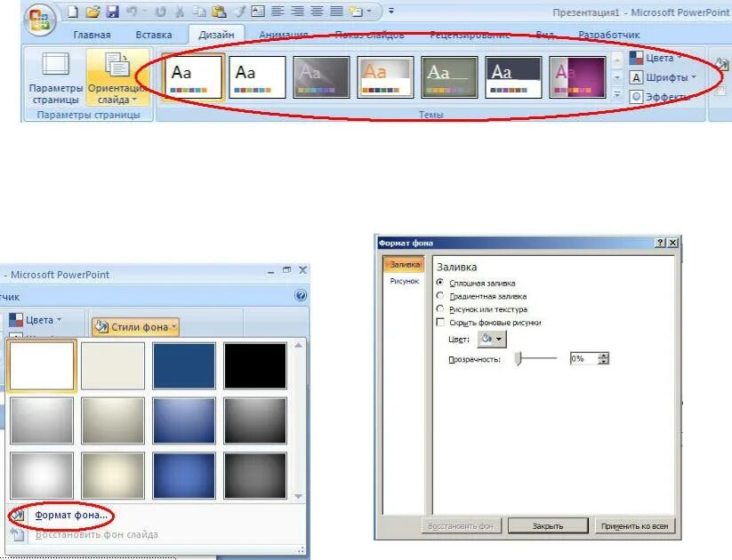
Task: Open the Анимация ribbon tab
Action: coord(284,35)
